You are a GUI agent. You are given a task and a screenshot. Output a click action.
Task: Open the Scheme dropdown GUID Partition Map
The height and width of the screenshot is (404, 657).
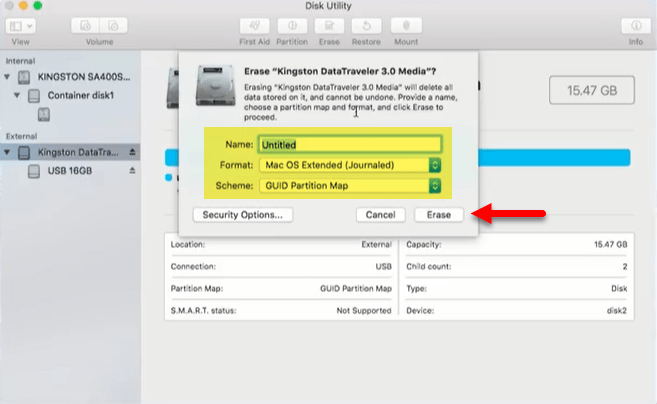(350, 186)
